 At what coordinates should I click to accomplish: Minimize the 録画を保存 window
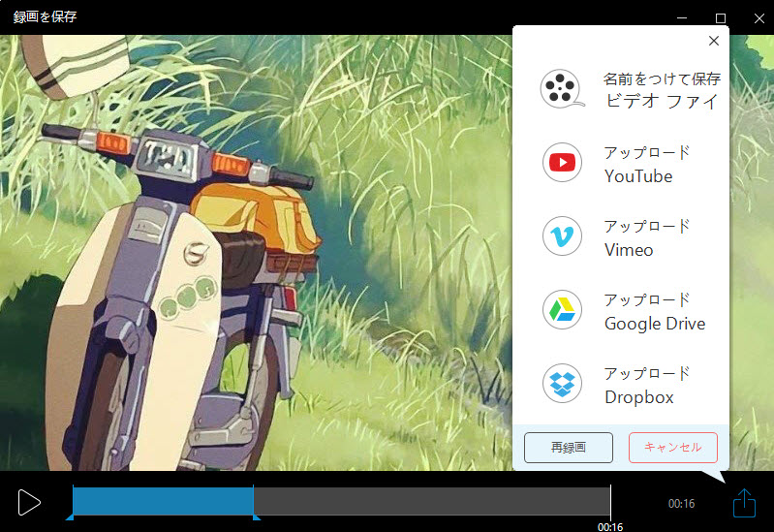pos(682,17)
